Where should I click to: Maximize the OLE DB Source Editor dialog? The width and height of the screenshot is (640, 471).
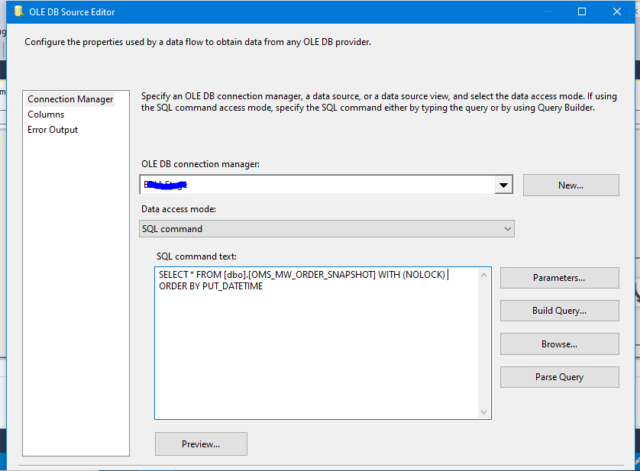(x=582, y=11)
